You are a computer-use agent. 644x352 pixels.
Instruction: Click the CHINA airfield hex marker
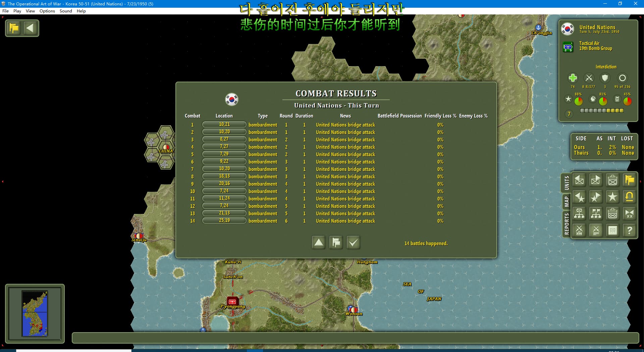click(166, 148)
